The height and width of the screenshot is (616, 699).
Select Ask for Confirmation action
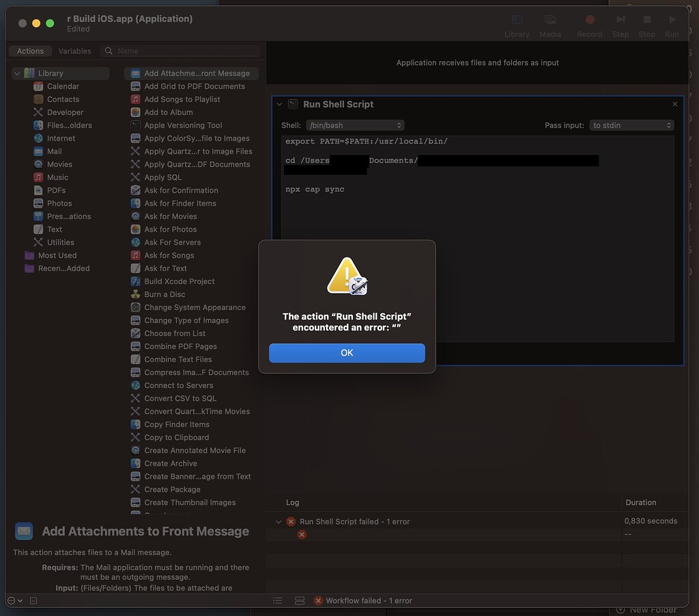(181, 190)
